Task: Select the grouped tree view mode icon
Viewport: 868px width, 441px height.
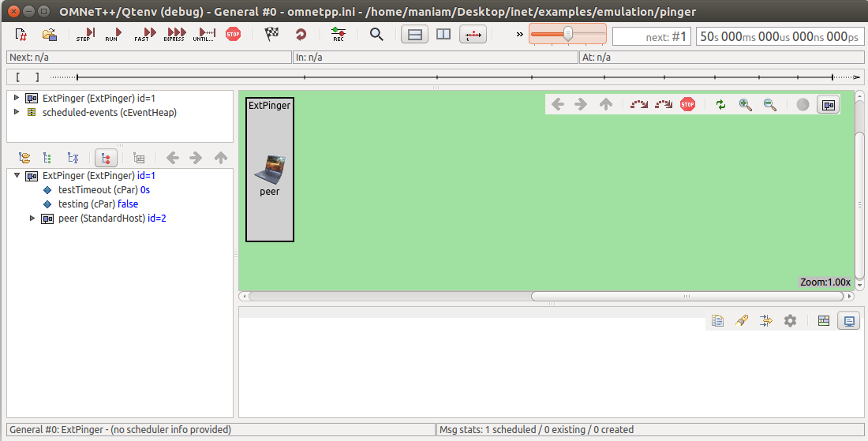Action: click(24, 159)
